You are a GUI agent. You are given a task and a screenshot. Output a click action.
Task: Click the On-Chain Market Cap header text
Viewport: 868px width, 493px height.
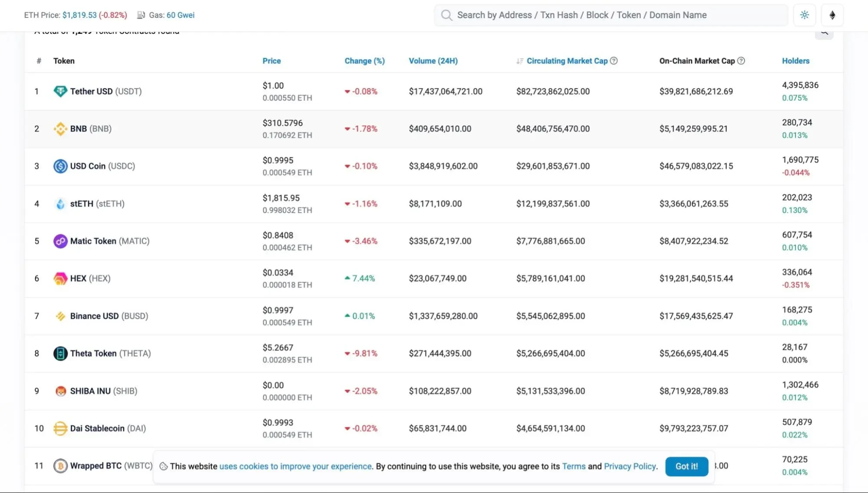[x=697, y=61]
